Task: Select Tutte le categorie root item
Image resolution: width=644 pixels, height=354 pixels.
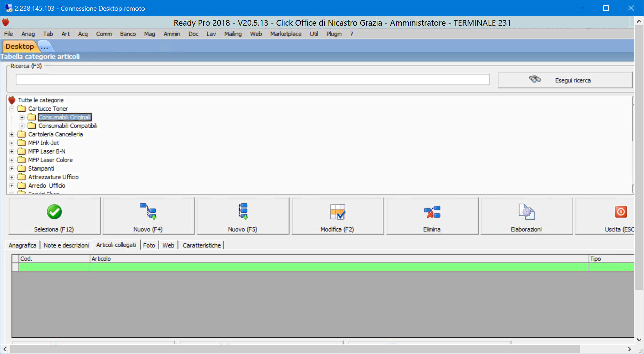Action: (41, 100)
